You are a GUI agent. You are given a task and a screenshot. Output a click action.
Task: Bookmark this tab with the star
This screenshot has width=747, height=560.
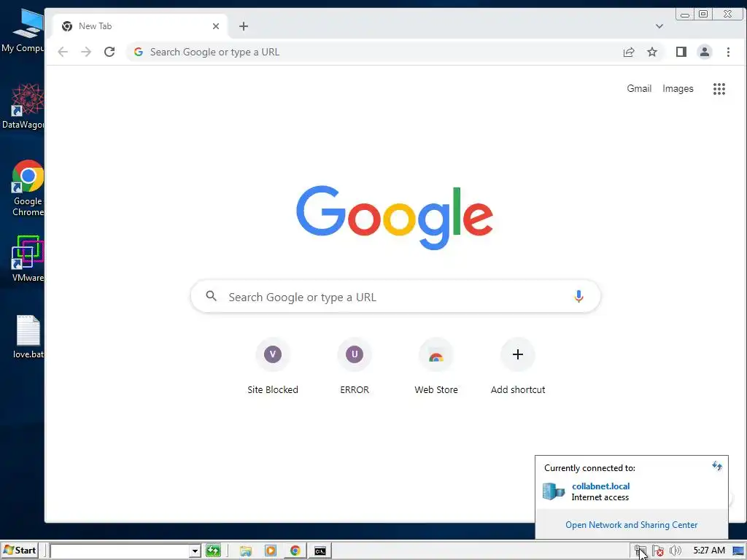(x=652, y=52)
